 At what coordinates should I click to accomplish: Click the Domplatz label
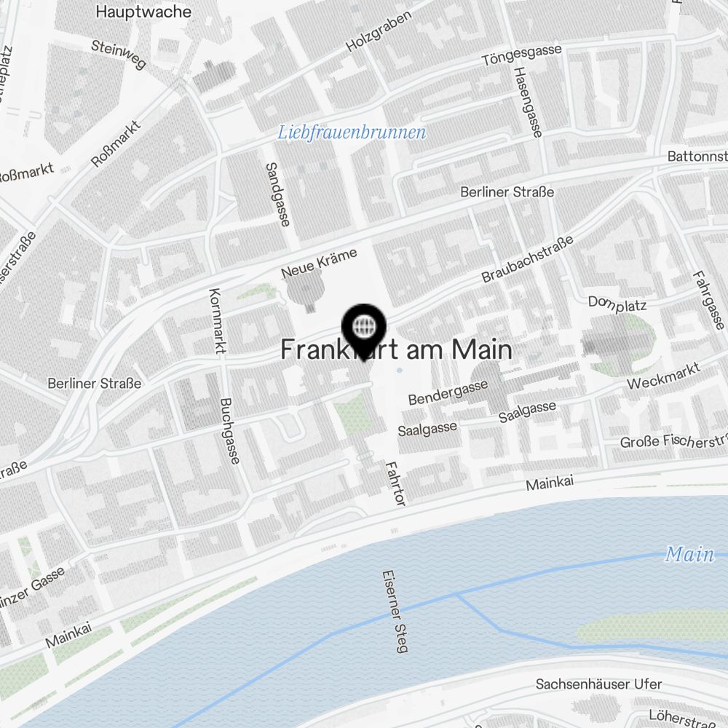617,304
